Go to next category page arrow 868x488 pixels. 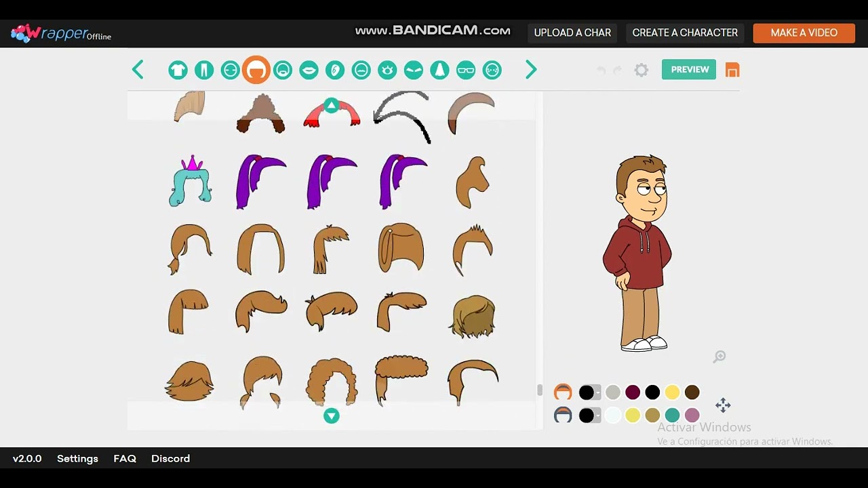point(531,70)
